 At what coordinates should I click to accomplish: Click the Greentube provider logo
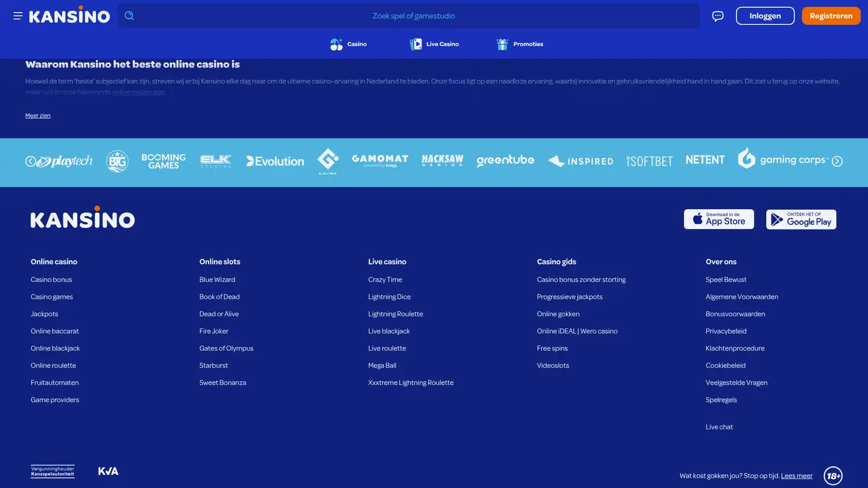click(x=505, y=161)
